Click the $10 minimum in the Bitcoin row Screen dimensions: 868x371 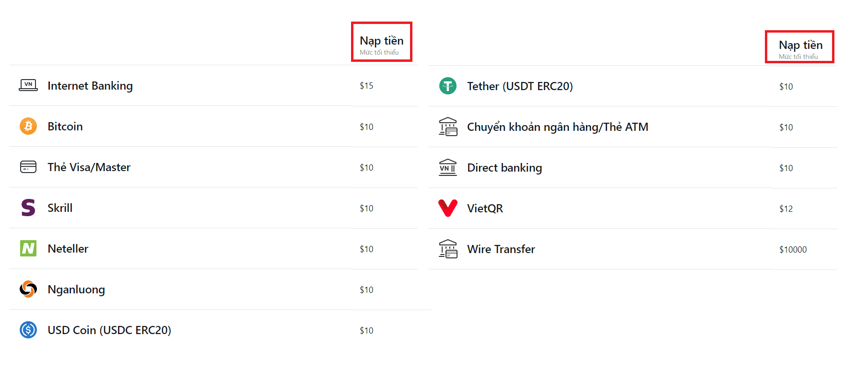pos(366,127)
